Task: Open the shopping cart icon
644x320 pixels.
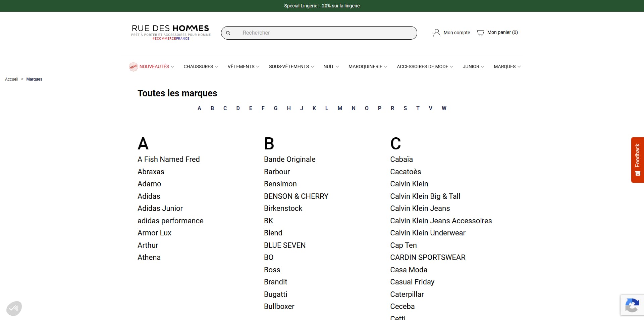Action: pyautogui.click(x=480, y=33)
